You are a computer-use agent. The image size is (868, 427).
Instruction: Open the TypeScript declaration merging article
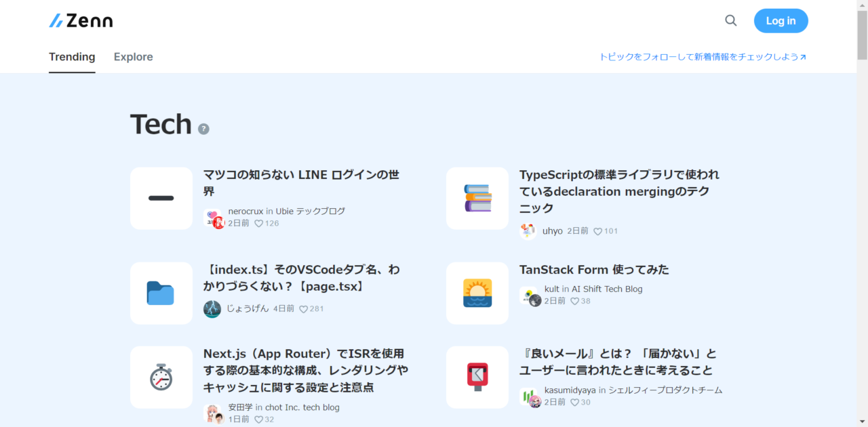point(618,191)
